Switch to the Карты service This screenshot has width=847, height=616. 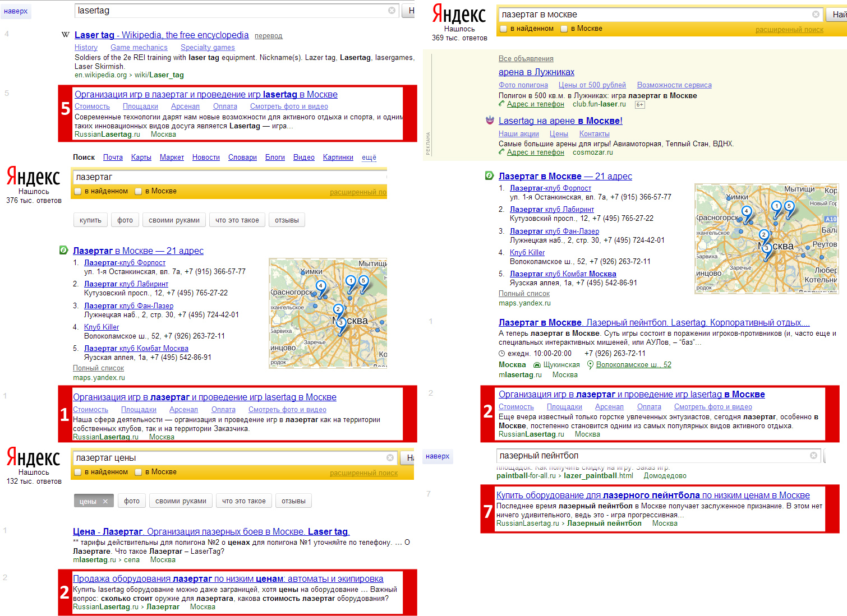coord(141,158)
